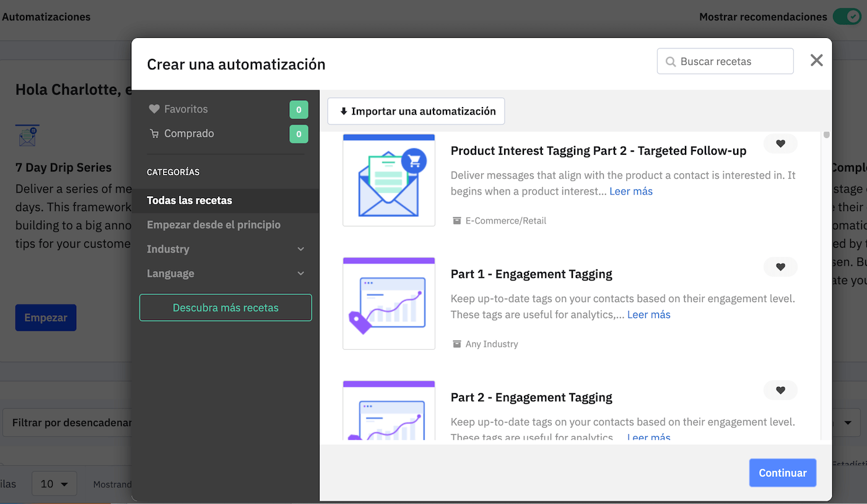Close the Crear una automatización dialog
Screen dimensions: 867x504
click(x=817, y=60)
